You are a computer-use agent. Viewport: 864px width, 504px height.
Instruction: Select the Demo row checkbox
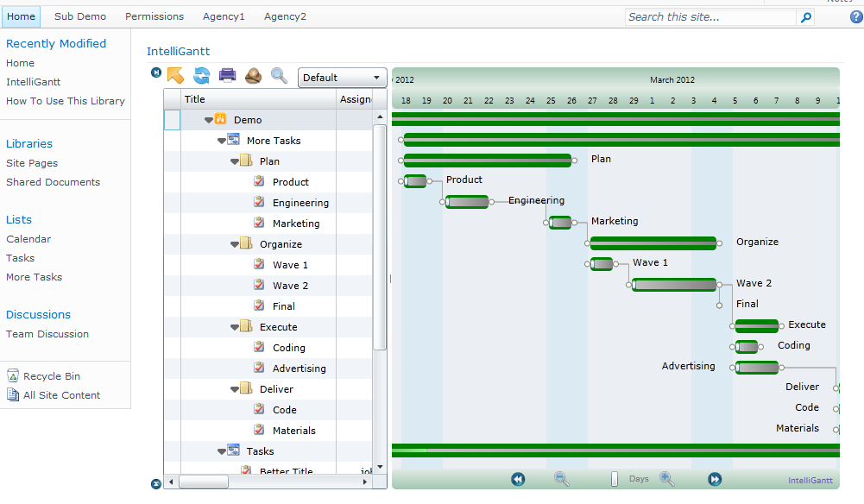pyautogui.click(x=171, y=120)
